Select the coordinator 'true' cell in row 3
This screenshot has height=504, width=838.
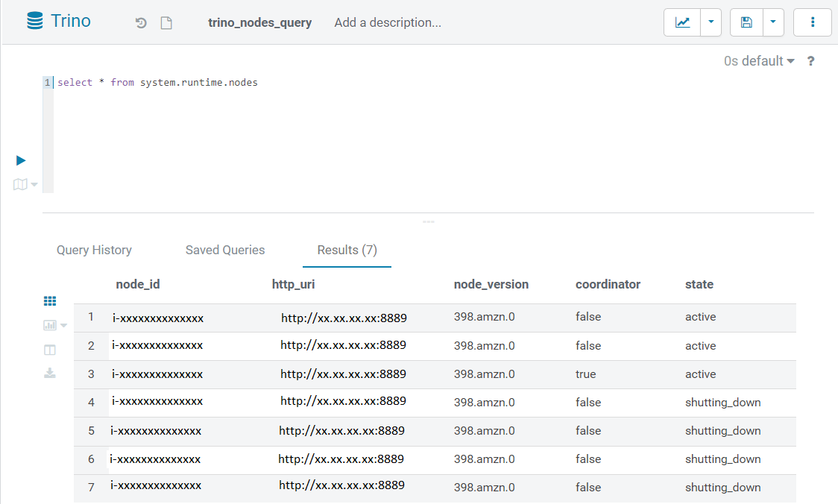(586, 374)
